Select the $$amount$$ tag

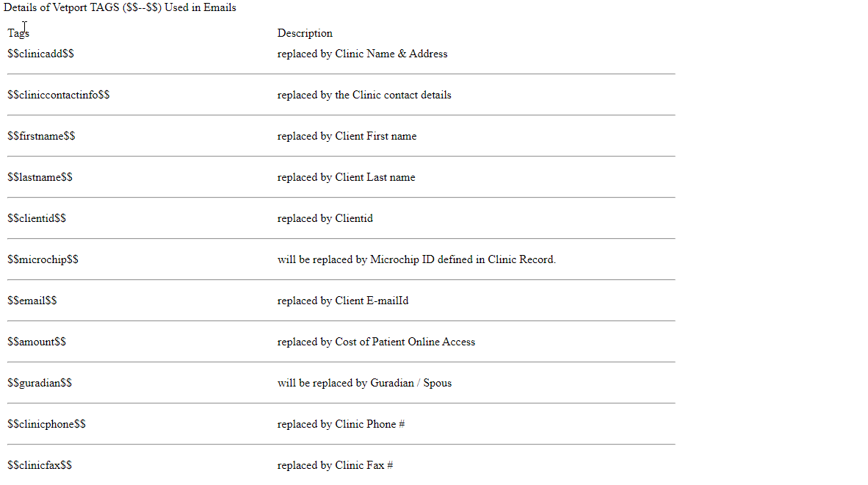pos(37,342)
